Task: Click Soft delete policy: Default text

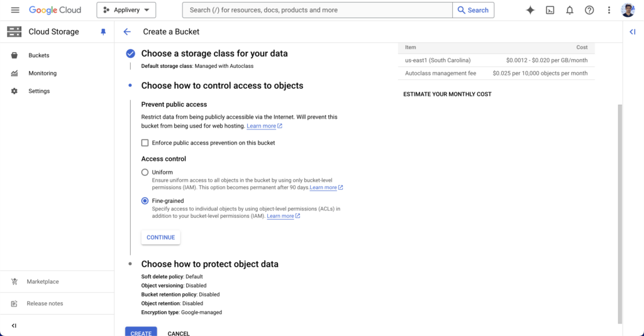Action: [172, 276]
